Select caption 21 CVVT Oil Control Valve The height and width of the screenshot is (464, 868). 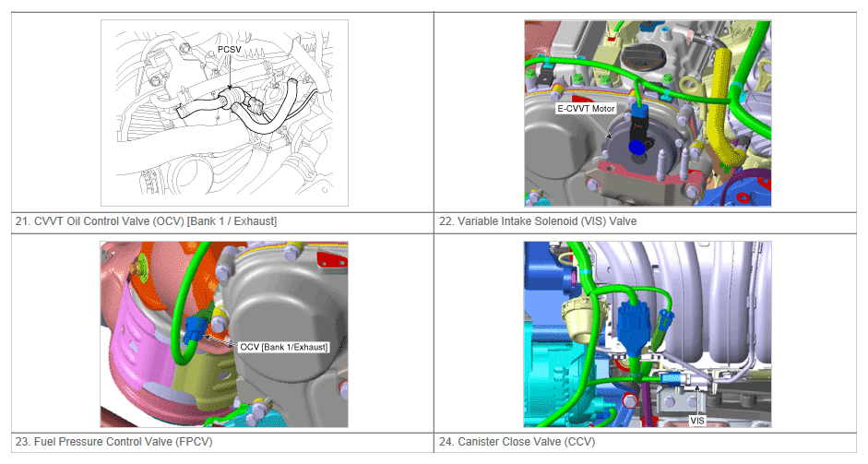click(147, 221)
